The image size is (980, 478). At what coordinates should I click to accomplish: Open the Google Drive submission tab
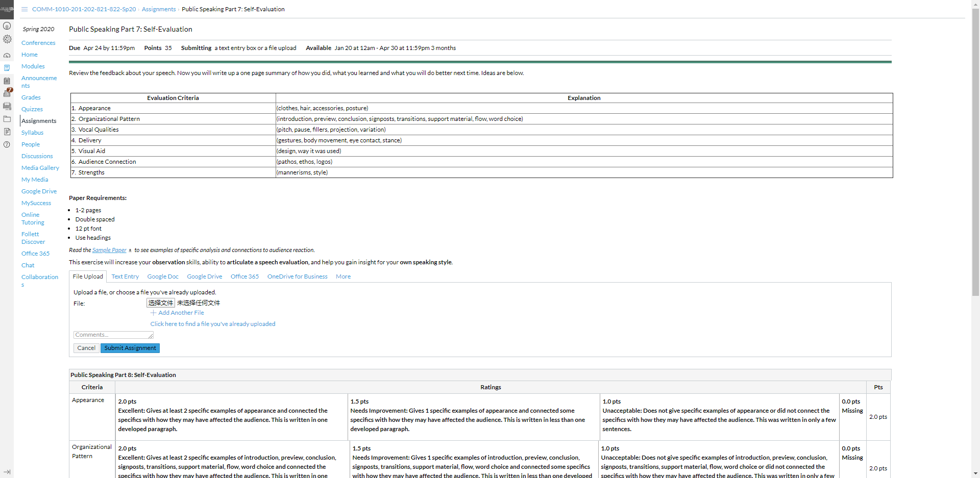(x=205, y=276)
